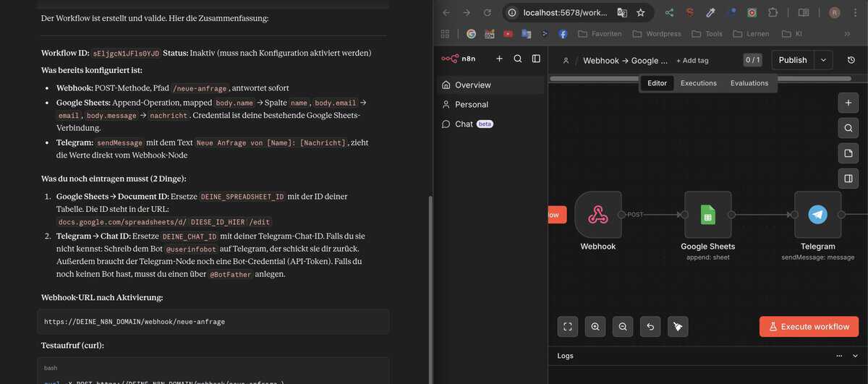Click the Workflow ID code sEljgcN1JFls0YJD
The height and width of the screenshot is (384, 868).
point(126,54)
